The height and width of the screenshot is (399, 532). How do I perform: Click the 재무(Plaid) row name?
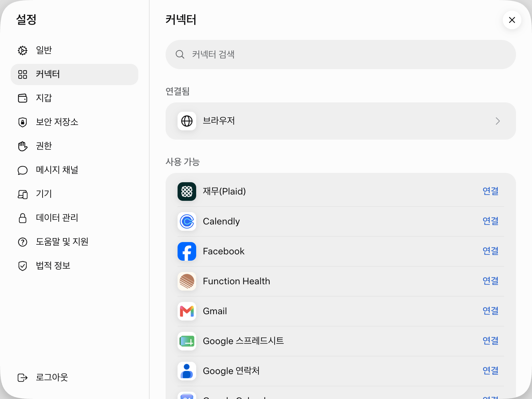click(x=224, y=191)
